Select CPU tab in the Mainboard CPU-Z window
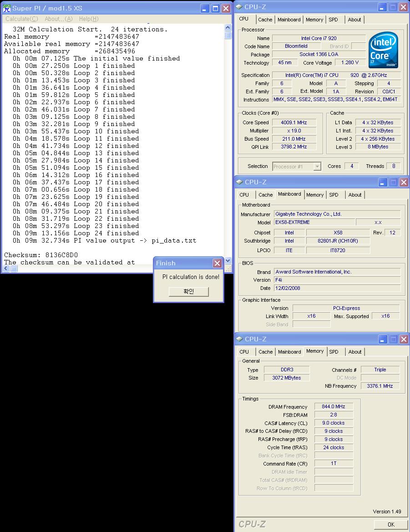 point(244,195)
